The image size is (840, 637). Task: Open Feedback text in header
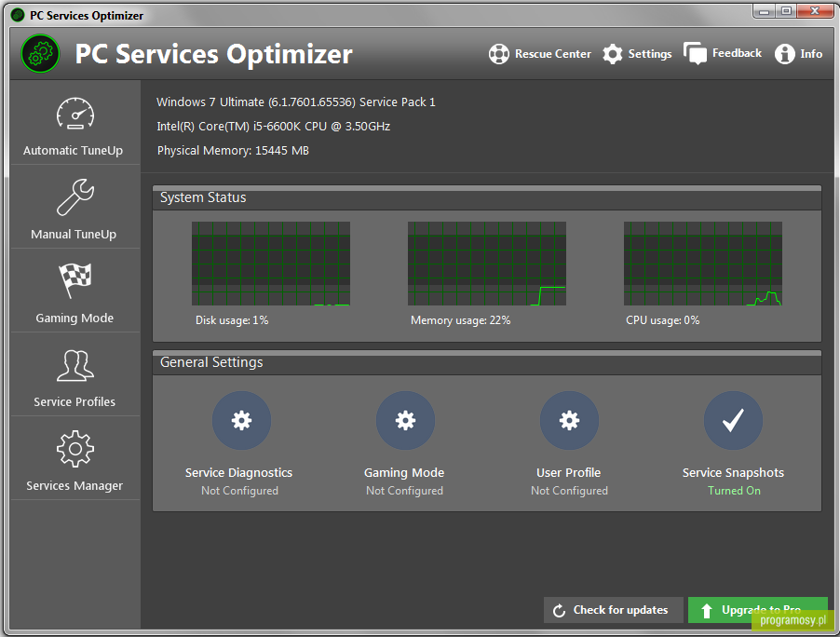(x=737, y=53)
